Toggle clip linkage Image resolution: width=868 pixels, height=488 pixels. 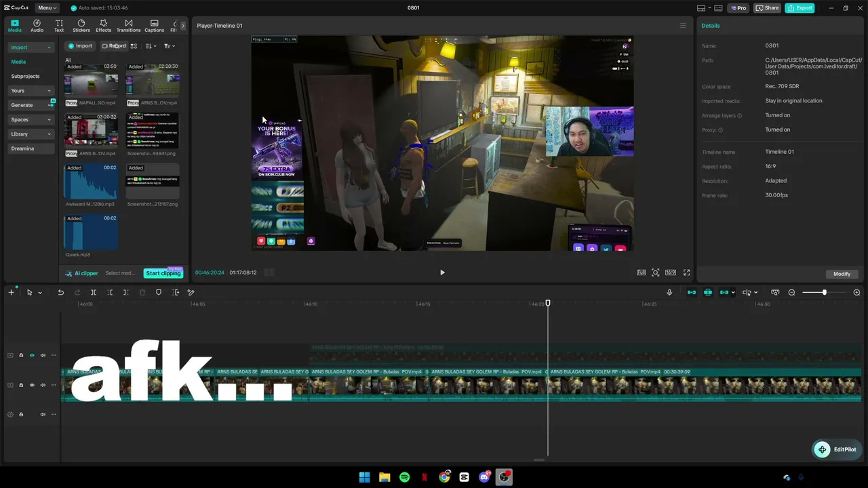724,292
